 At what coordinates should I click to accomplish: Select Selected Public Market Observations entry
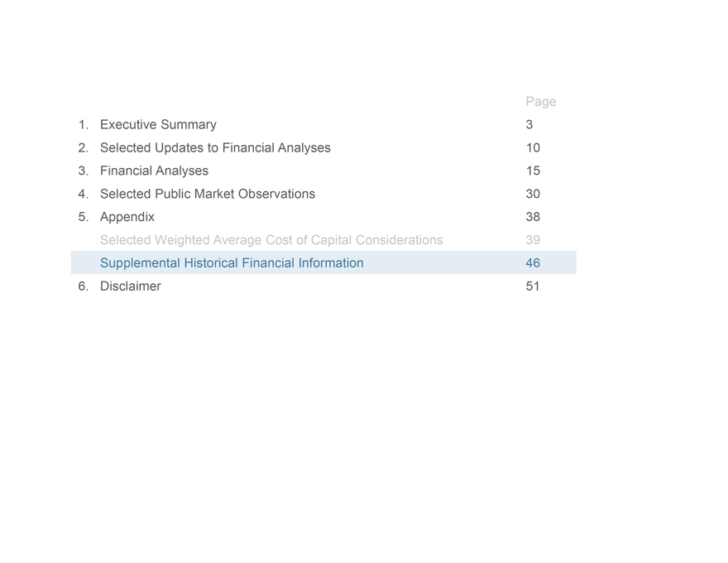[x=208, y=195]
